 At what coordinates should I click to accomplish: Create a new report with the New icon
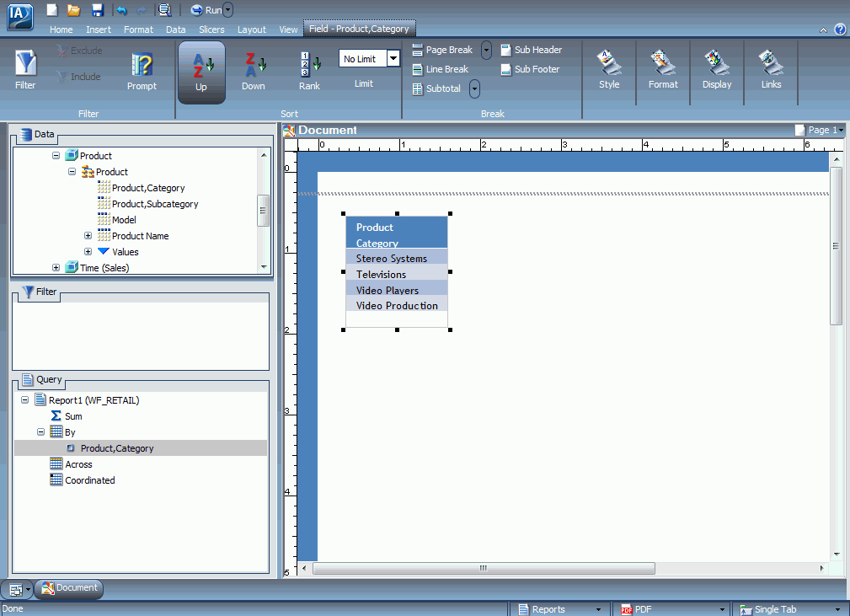52,10
